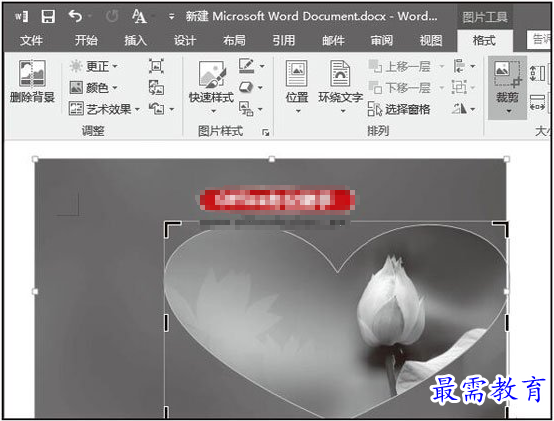Image resolution: width=554 pixels, height=421 pixels.
Task: Click the Save icon in quick access toolbar
Action: [48, 16]
